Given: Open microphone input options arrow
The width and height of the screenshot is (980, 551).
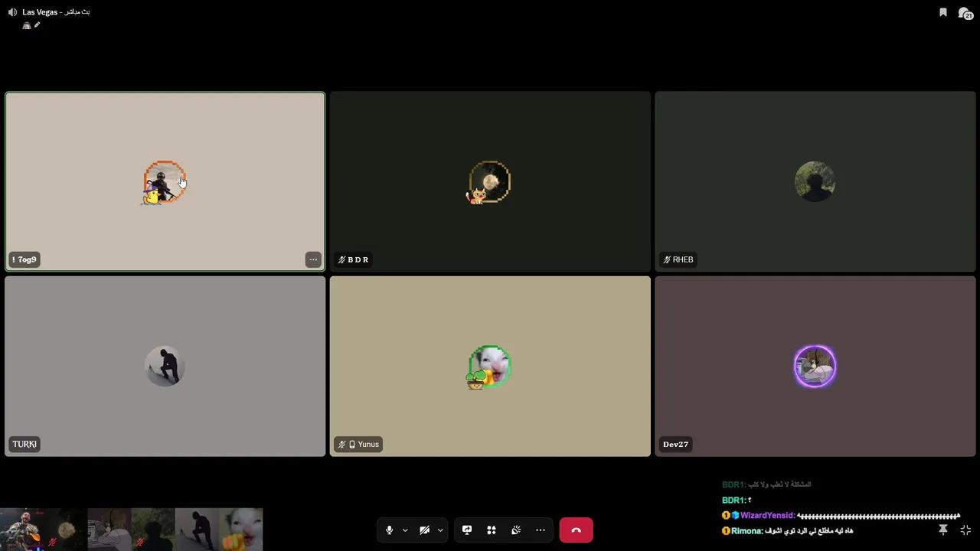Looking at the screenshot, I should (x=405, y=530).
